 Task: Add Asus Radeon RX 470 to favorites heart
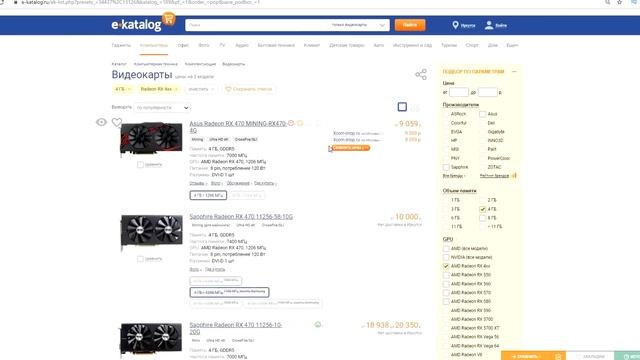(x=117, y=122)
